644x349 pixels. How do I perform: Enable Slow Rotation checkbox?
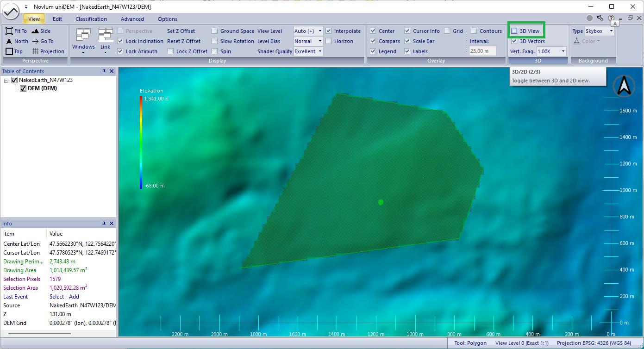[x=215, y=41]
